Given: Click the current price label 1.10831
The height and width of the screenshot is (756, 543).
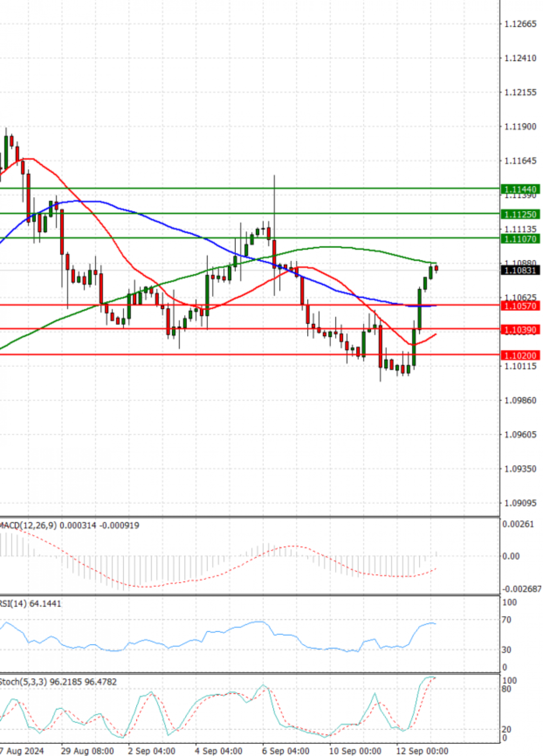Looking at the screenshot, I should 520,270.
